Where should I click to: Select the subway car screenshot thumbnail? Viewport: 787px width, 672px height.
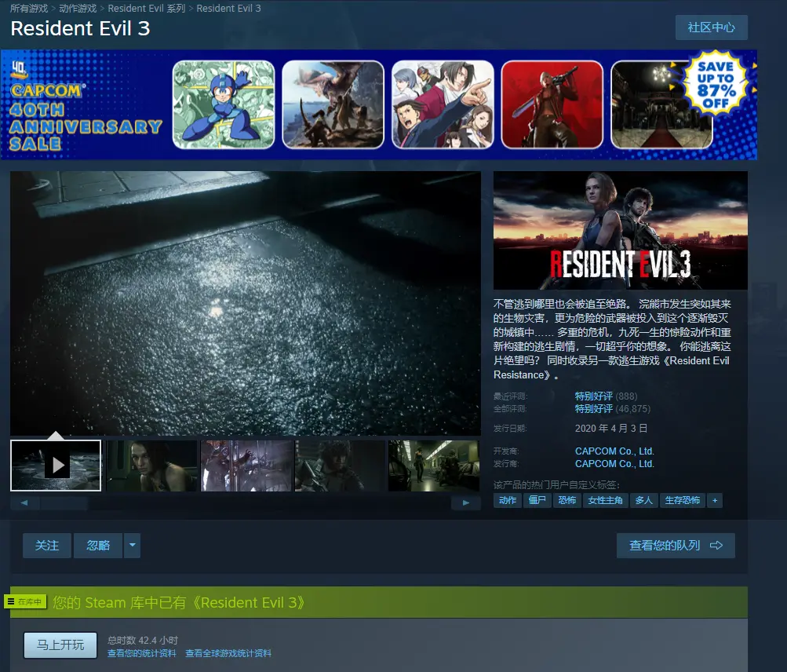click(434, 466)
